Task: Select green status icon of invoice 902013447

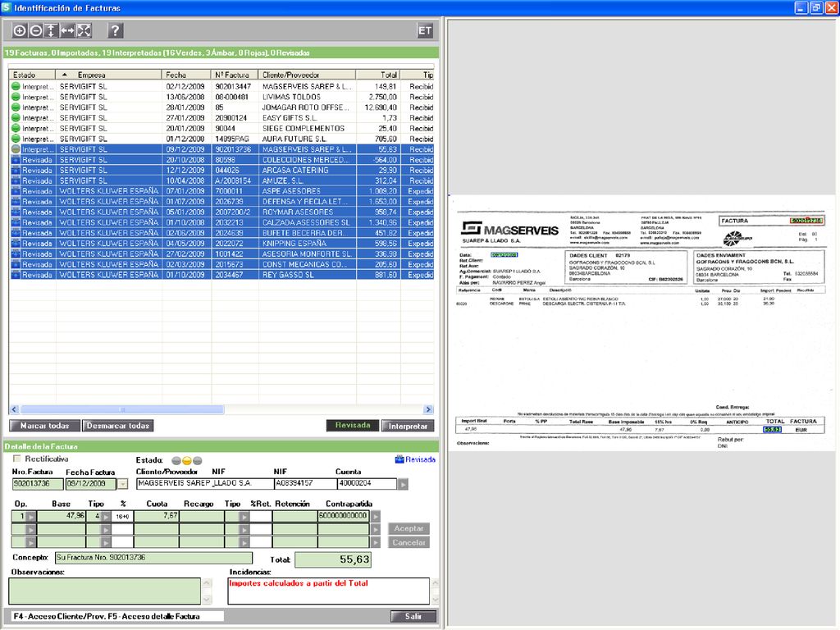Action: point(16,86)
